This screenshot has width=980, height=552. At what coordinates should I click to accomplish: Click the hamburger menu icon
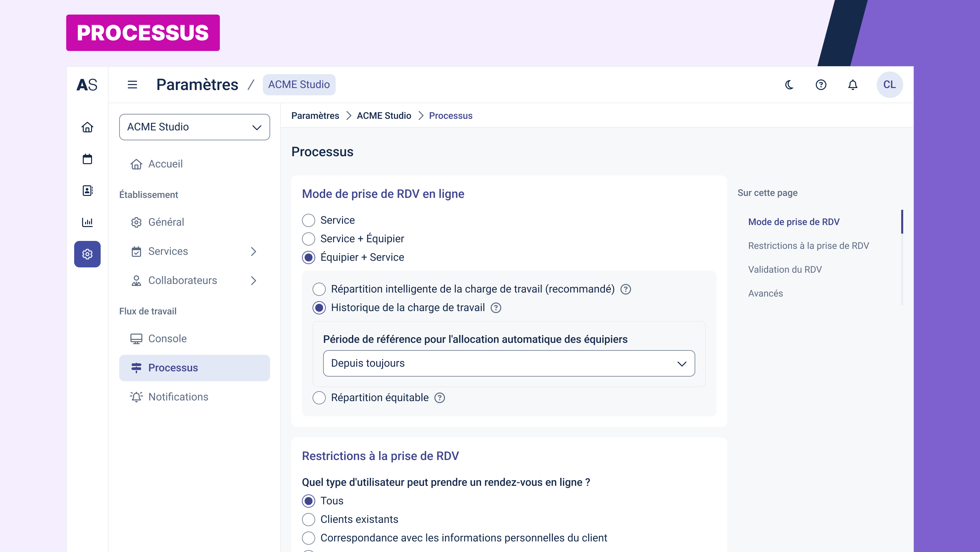(132, 84)
